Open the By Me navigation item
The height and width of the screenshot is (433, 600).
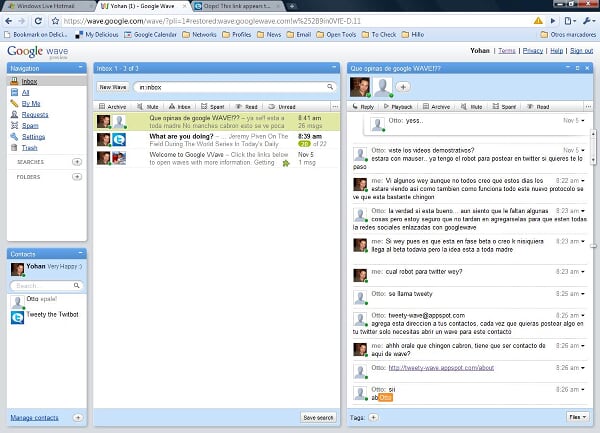coord(31,103)
